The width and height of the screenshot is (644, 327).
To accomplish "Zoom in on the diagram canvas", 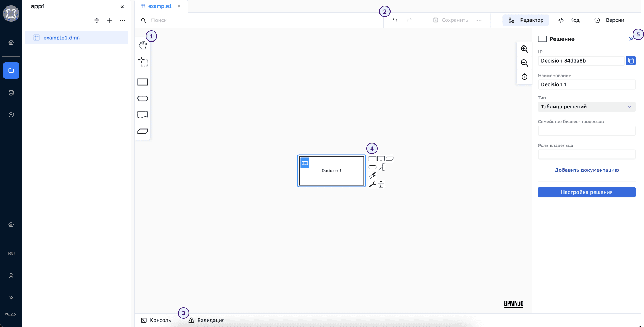I will pos(524,49).
